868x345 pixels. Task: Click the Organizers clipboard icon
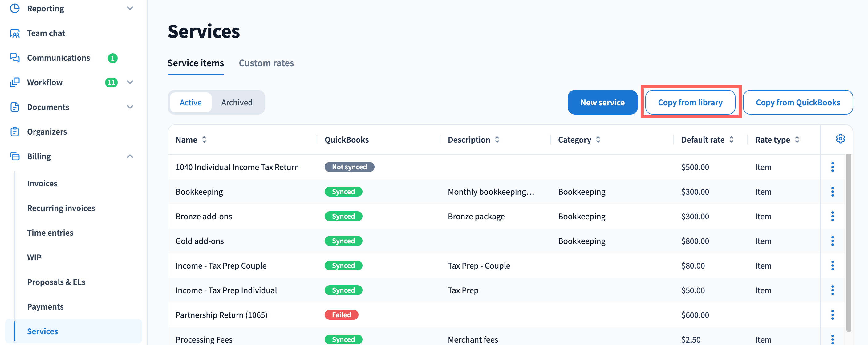14,132
